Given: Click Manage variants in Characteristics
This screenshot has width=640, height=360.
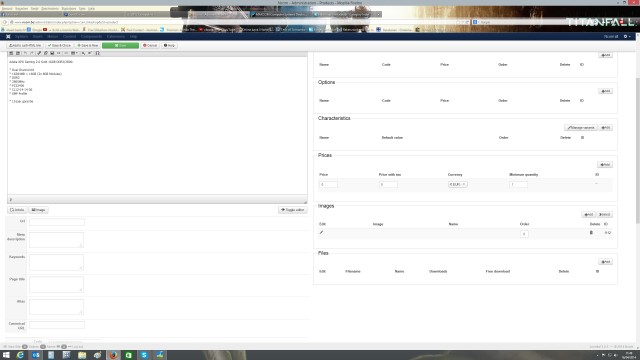Looking at the screenshot, I should (x=581, y=128).
